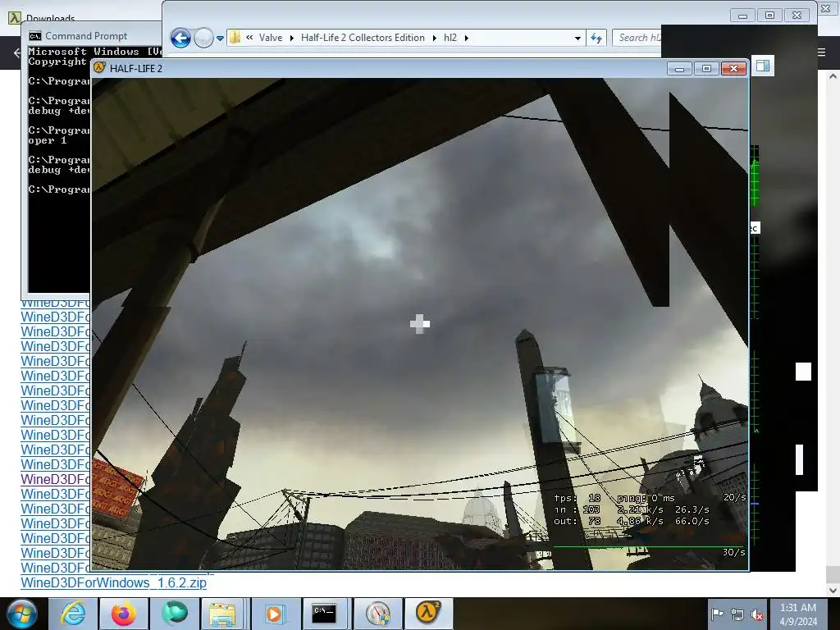
Task: Toggle the Explorer preview pane icon
Action: pos(763,66)
